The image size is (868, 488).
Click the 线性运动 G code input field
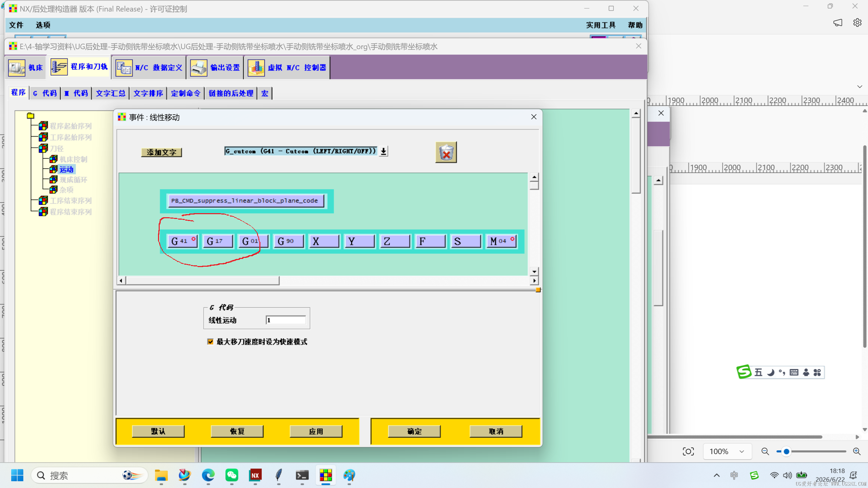[286, 320]
